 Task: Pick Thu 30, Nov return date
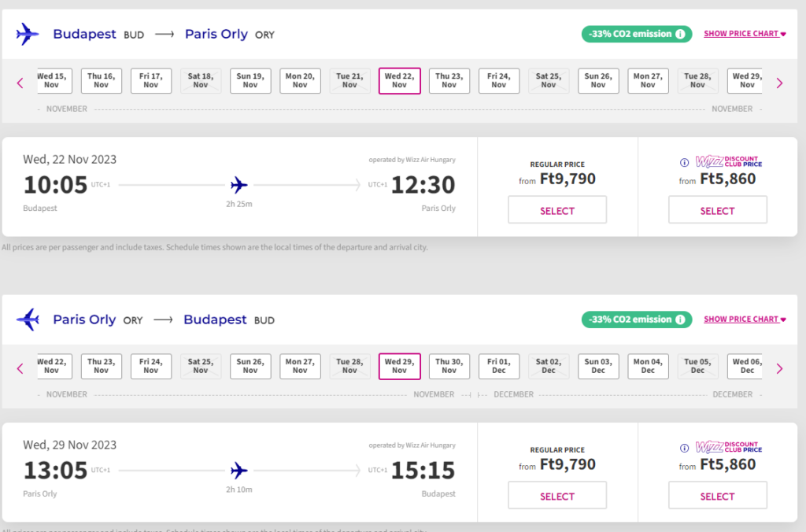click(x=449, y=366)
